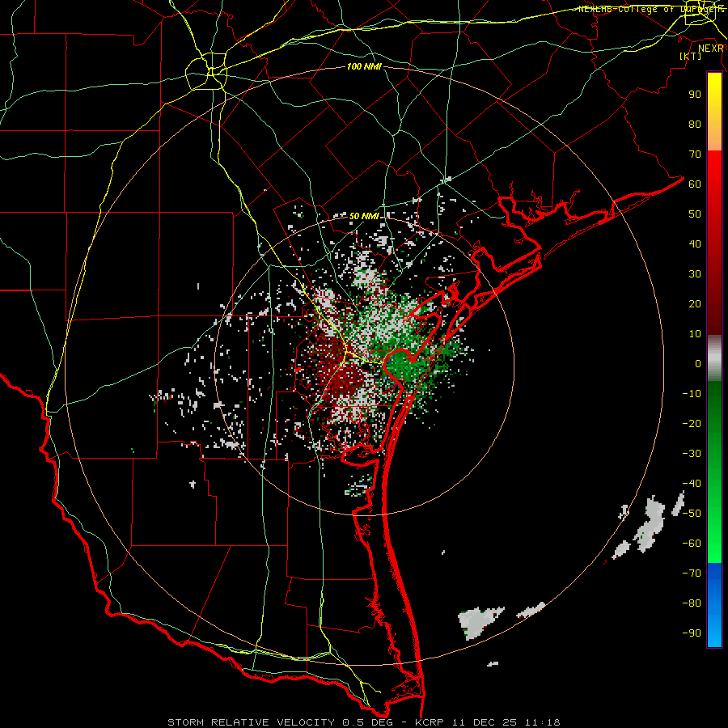Screen dimensions: 728x728
Task: Click the -20 value on velocity scale
Action: [692, 423]
